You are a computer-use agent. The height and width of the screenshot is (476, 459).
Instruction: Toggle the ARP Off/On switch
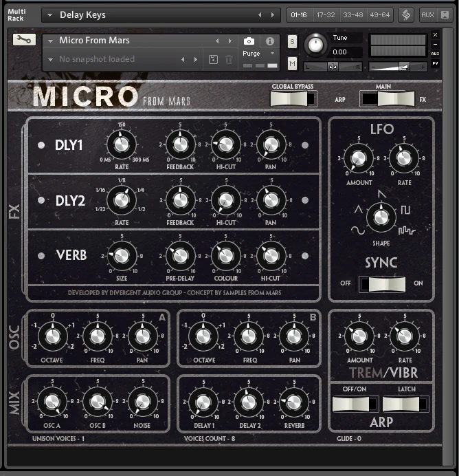pos(355,404)
